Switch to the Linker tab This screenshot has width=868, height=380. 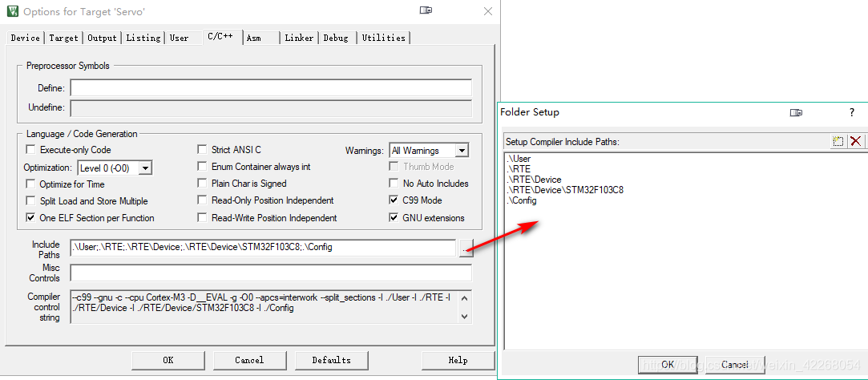[x=300, y=38]
